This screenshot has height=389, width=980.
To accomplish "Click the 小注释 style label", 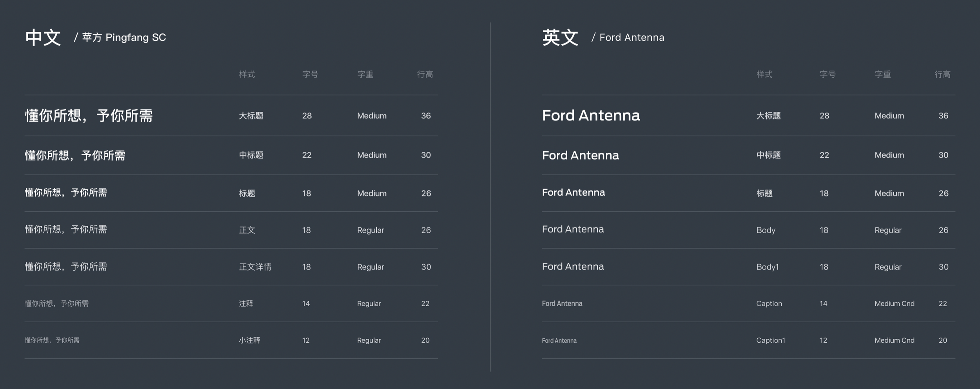I will pos(249,340).
